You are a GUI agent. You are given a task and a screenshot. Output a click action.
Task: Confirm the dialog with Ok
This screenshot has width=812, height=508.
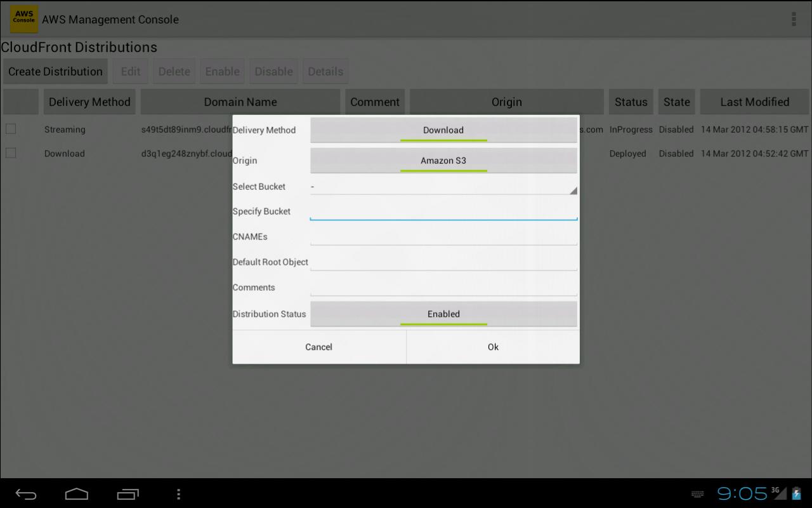coord(493,347)
